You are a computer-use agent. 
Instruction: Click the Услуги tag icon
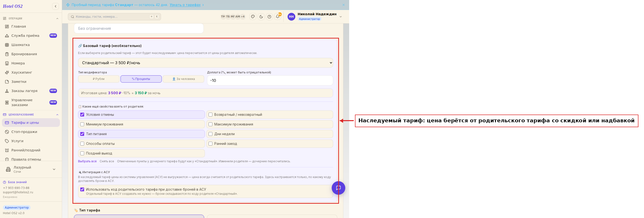(x=7, y=141)
